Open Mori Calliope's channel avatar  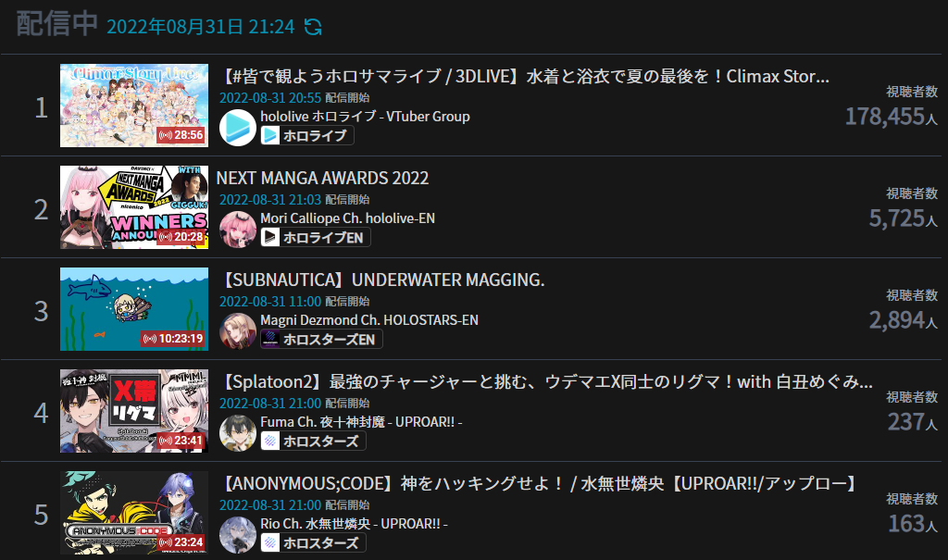pos(238,230)
